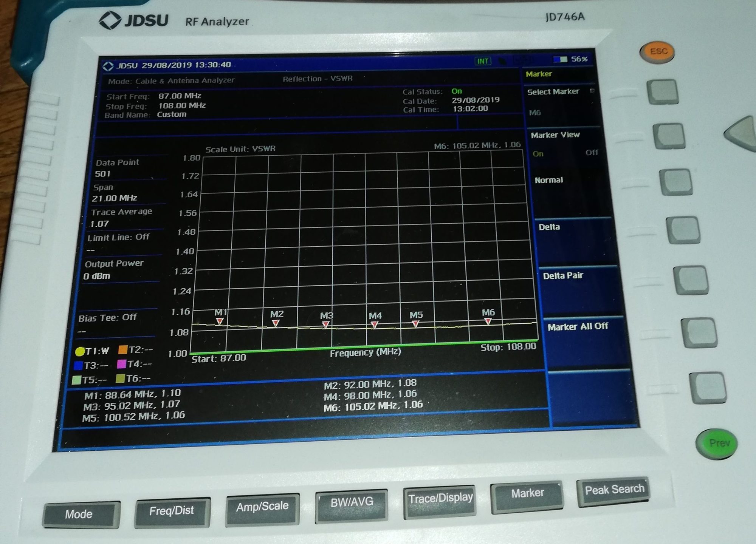Click the Data Point 501 value
The height and width of the screenshot is (544, 756).
click(103, 174)
